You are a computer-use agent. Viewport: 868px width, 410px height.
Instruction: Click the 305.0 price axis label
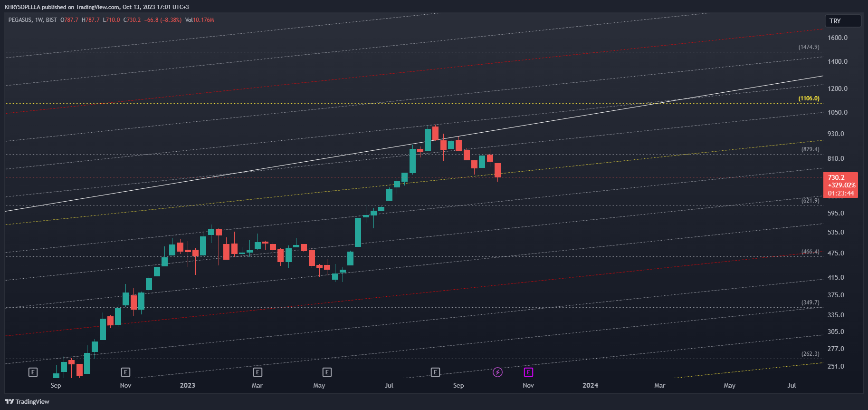point(836,332)
